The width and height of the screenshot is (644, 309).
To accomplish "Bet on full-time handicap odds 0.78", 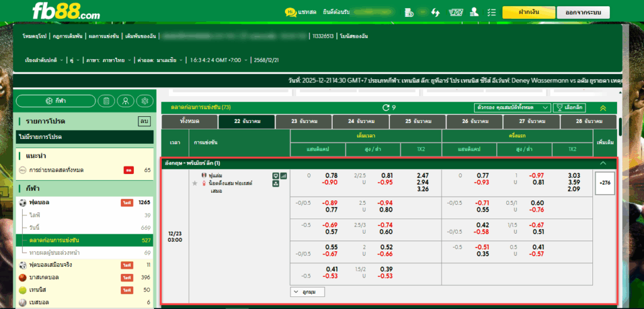I will (331, 176).
